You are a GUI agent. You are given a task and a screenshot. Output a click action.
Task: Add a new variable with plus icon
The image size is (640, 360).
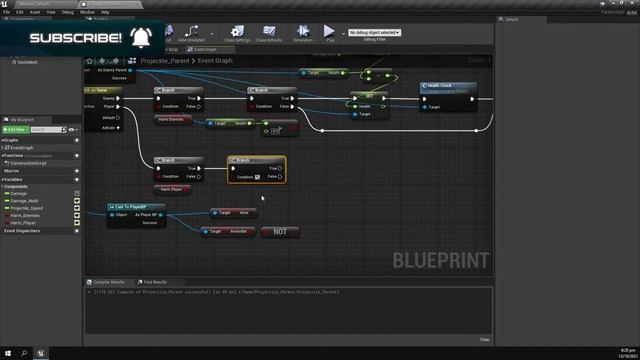[x=77, y=180]
